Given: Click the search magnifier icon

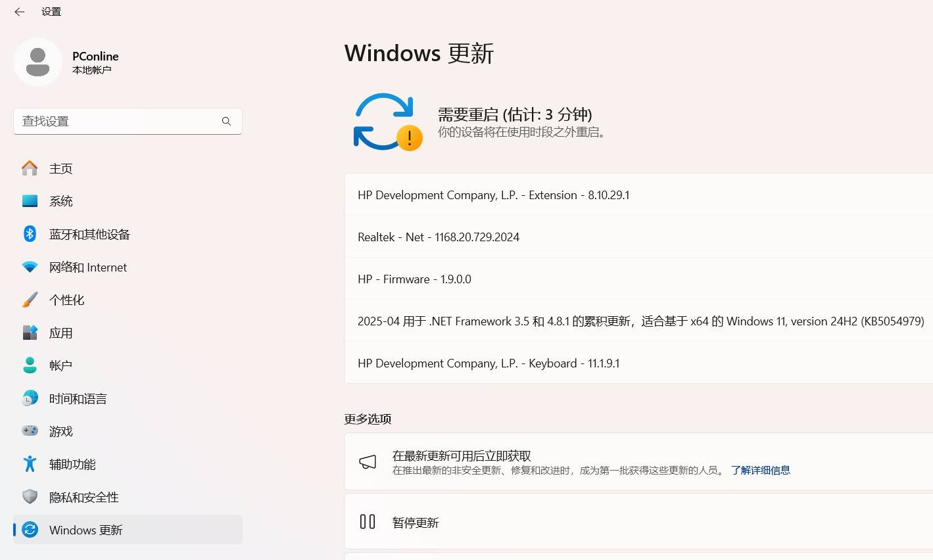Looking at the screenshot, I should click(x=226, y=121).
